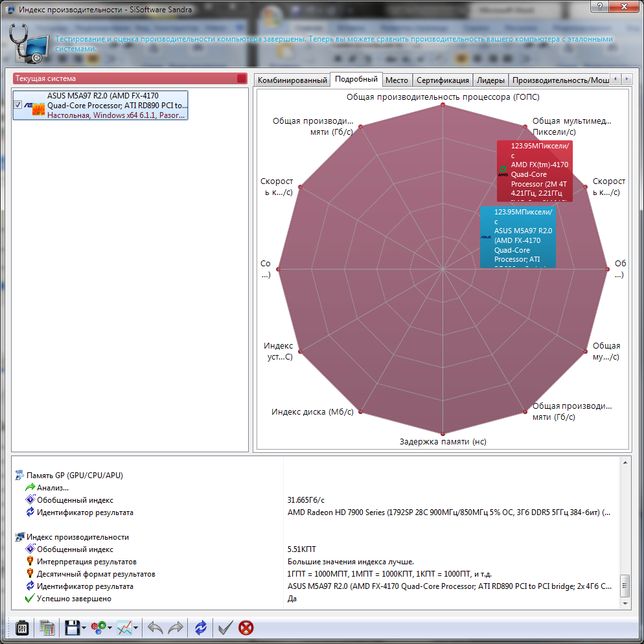Click the AMD Radeon HD 7900 Series text
This screenshot has width=644, height=644.
click(x=449, y=512)
